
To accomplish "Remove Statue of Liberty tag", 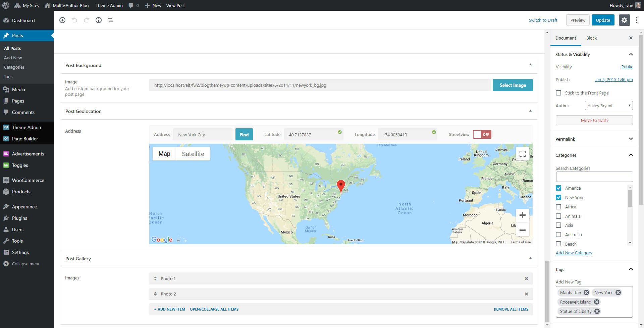I will click(x=597, y=311).
